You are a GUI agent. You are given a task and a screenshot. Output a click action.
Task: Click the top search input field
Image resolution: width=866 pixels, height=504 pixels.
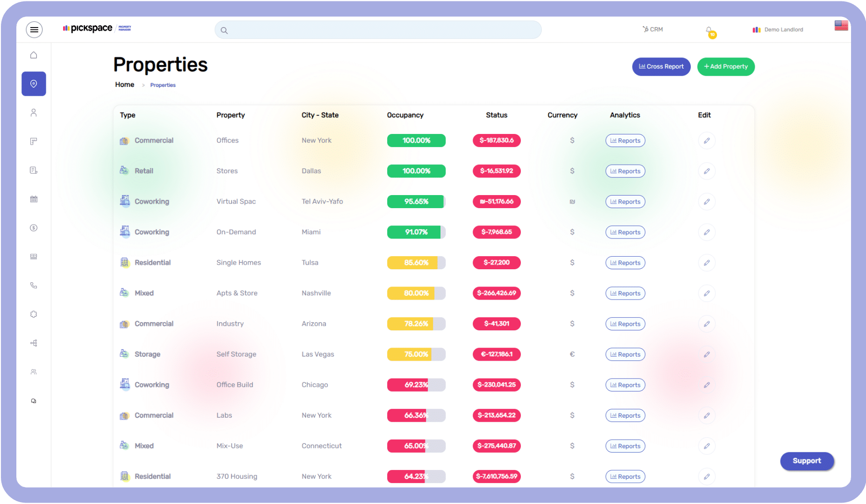(x=378, y=30)
